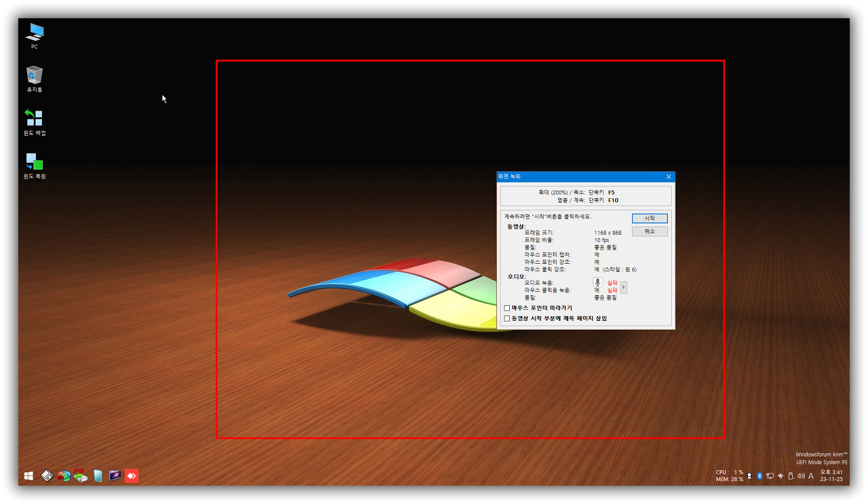The height and width of the screenshot is (504, 868).
Task: Open the speaker volume tray icon
Action: tap(801, 476)
